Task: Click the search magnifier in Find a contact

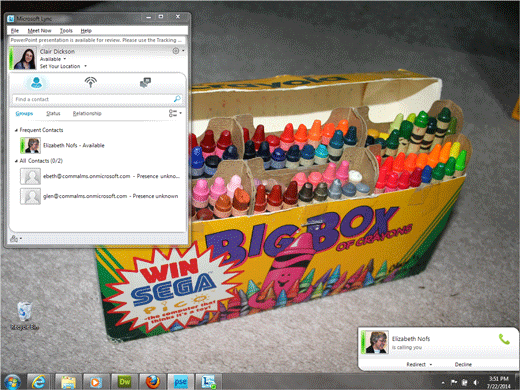Action: click(x=177, y=99)
